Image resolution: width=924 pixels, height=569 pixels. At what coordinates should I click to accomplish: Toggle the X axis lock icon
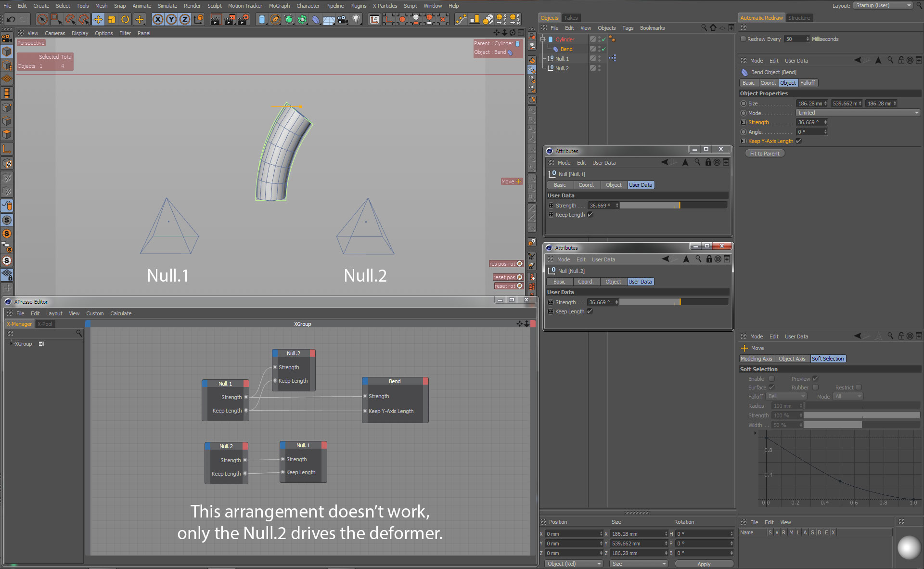click(x=158, y=19)
